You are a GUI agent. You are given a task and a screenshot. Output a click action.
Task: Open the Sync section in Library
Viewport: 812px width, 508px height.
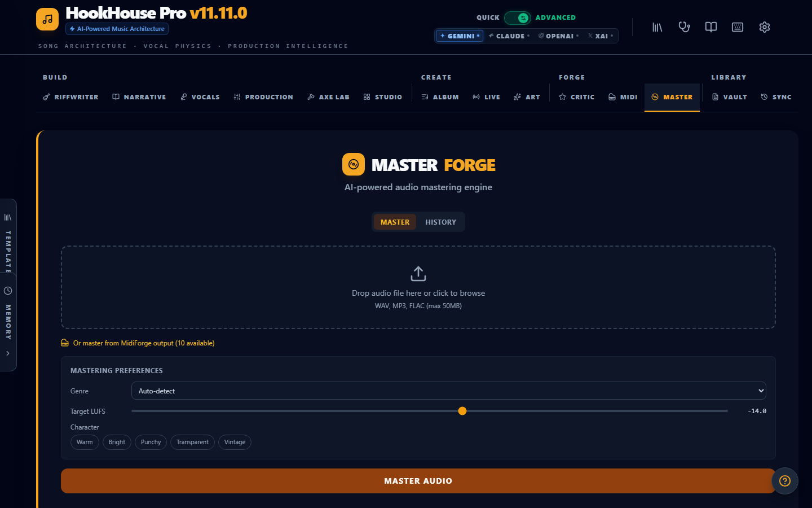tap(776, 97)
